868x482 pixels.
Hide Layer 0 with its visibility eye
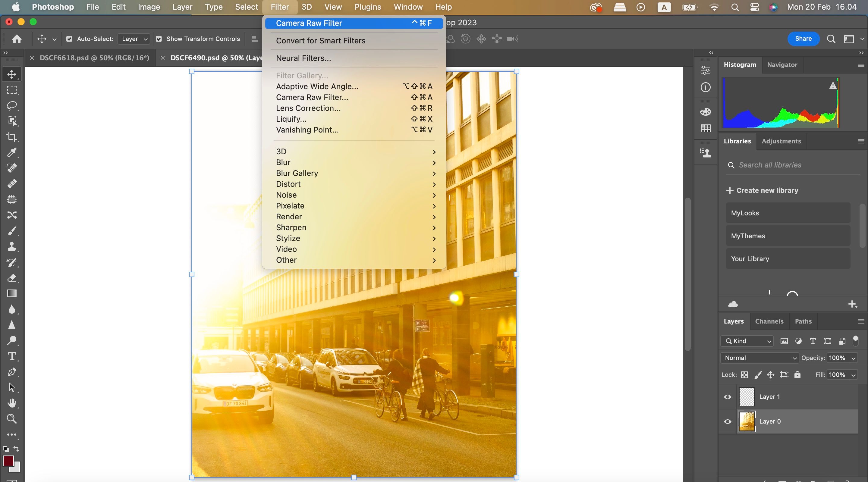pos(727,421)
